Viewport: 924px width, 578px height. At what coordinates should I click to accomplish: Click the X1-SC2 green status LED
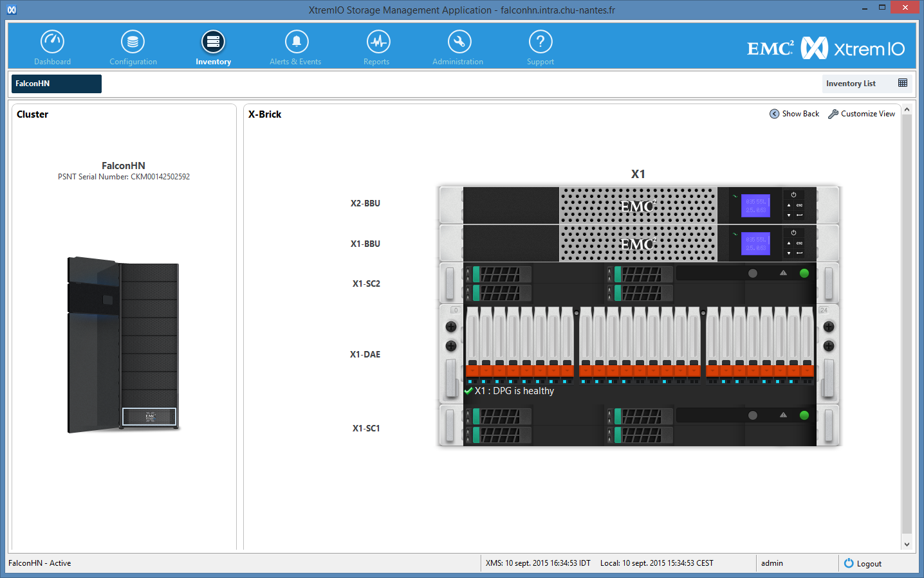point(804,273)
